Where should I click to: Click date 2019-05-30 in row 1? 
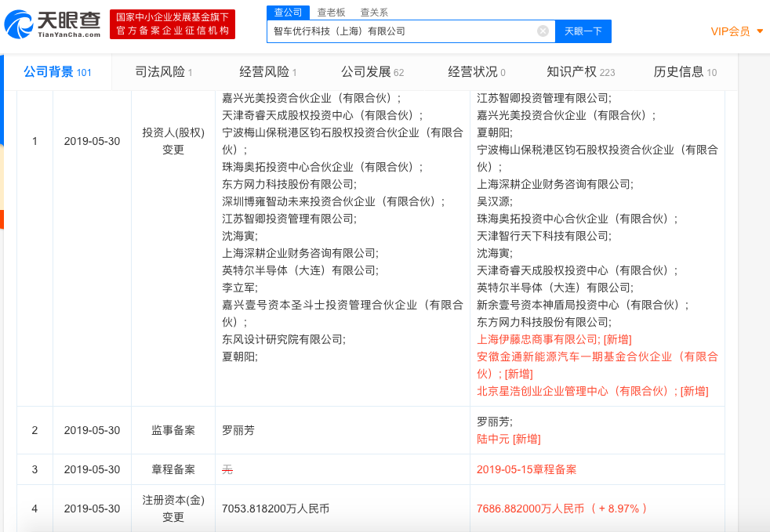click(92, 141)
